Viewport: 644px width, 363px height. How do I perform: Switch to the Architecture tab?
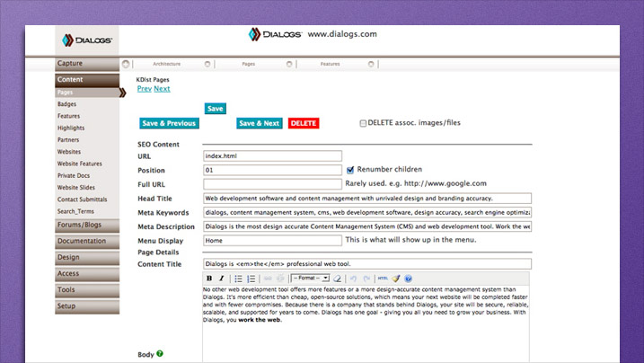(x=166, y=64)
